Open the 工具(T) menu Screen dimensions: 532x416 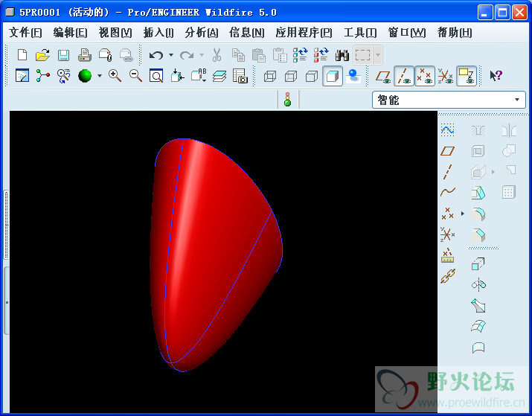(x=360, y=33)
